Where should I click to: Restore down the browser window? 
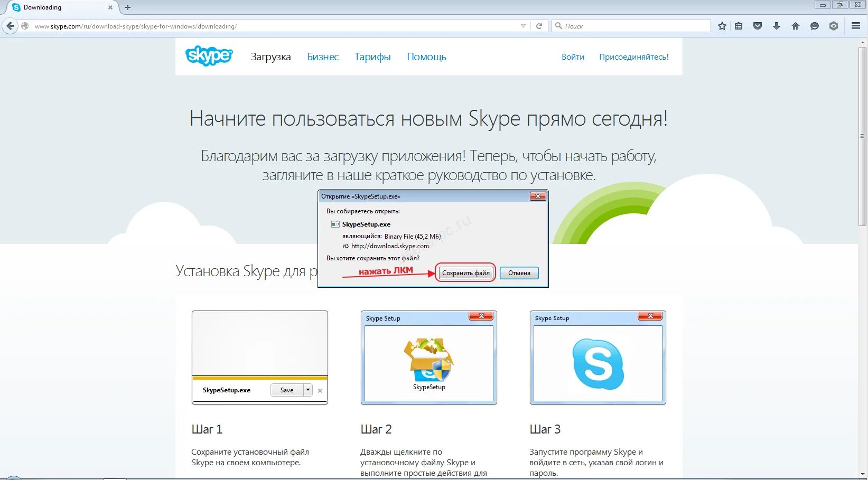(x=839, y=5)
